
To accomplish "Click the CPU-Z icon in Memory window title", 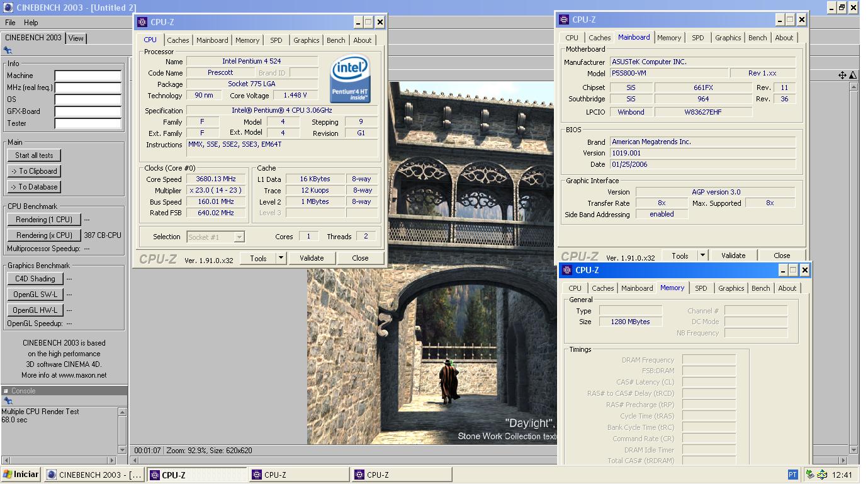I will point(566,270).
